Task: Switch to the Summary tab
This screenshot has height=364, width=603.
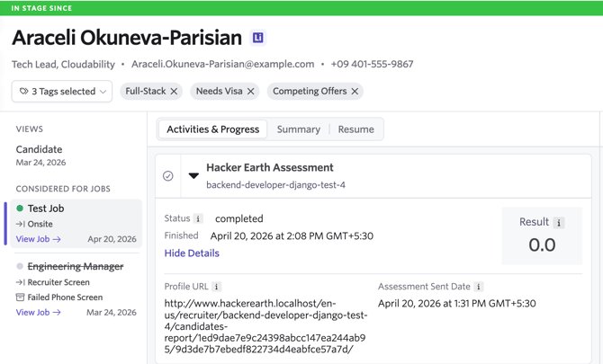Action: coord(299,129)
